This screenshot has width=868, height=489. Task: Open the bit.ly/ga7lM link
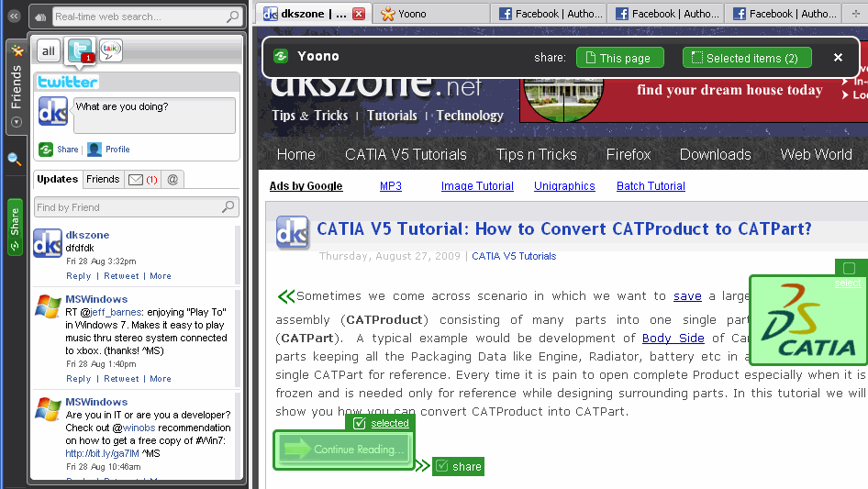(x=103, y=453)
